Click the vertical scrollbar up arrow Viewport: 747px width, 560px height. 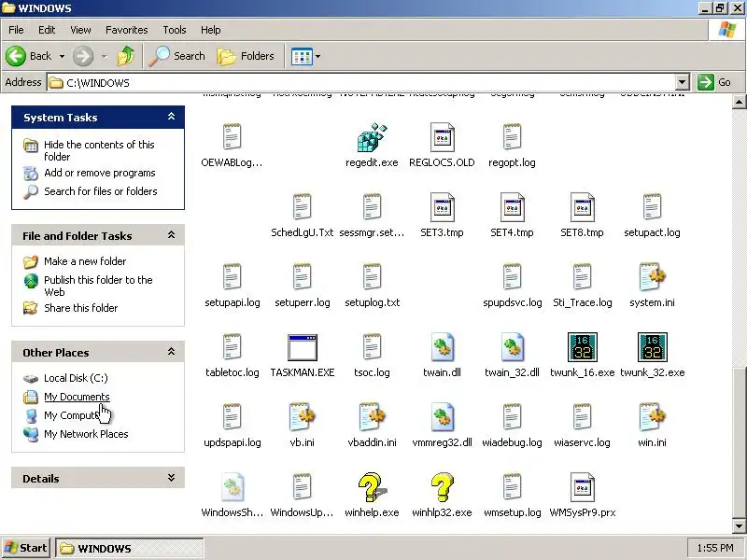pos(739,102)
